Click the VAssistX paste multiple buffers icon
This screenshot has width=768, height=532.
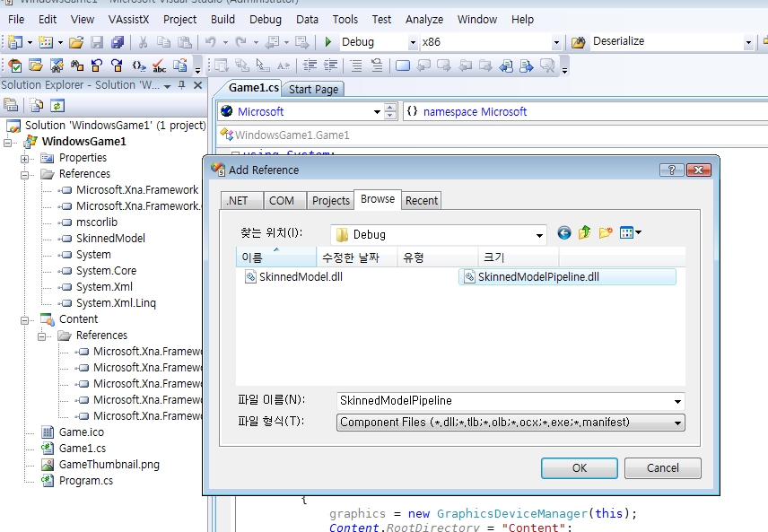point(180,65)
